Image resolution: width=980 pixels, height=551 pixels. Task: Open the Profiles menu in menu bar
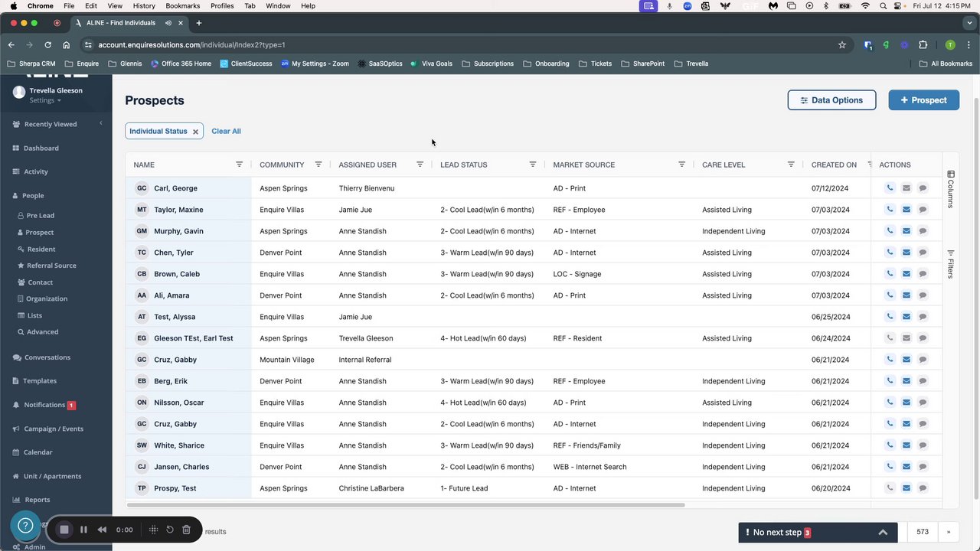click(x=222, y=6)
